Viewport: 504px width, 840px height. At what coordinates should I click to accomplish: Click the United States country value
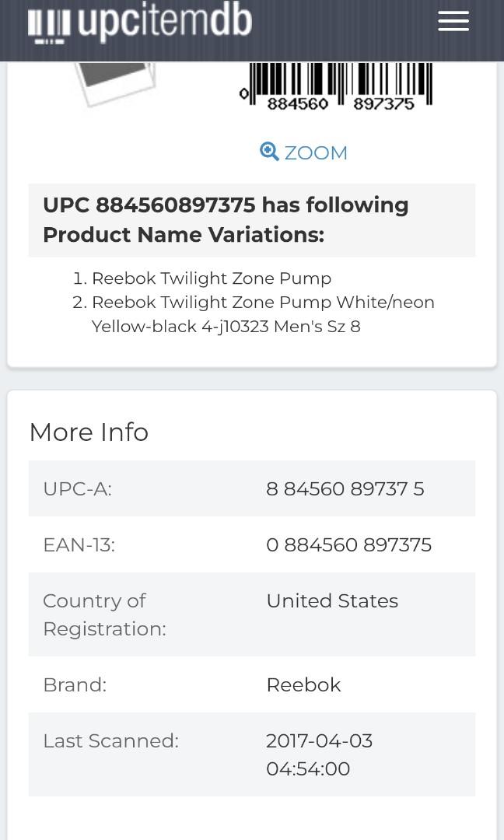click(332, 600)
